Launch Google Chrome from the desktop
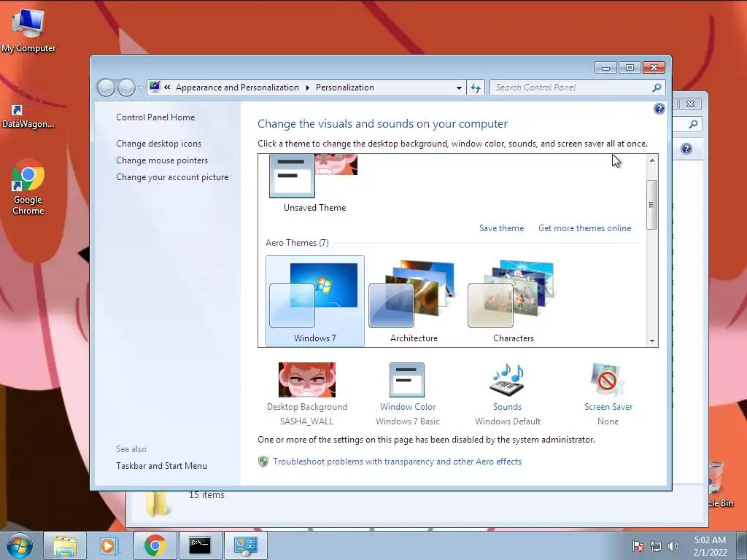The height and width of the screenshot is (560, 747). click(28, 187)
